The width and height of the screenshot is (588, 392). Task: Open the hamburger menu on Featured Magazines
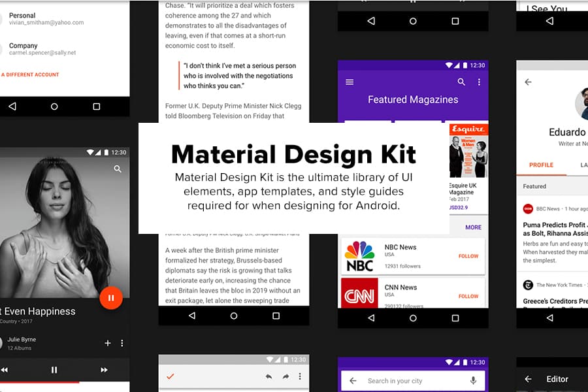point(350,82)
